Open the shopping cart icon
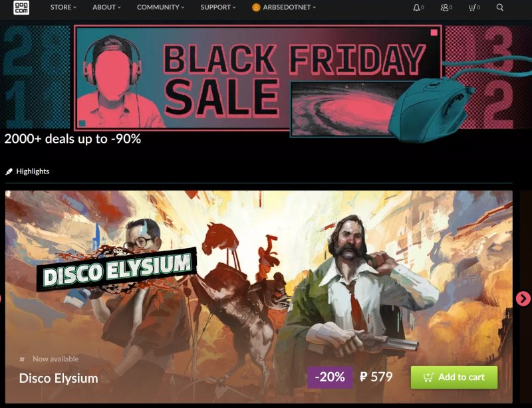The height and width of the screenshot is (408, 532). 472,7
